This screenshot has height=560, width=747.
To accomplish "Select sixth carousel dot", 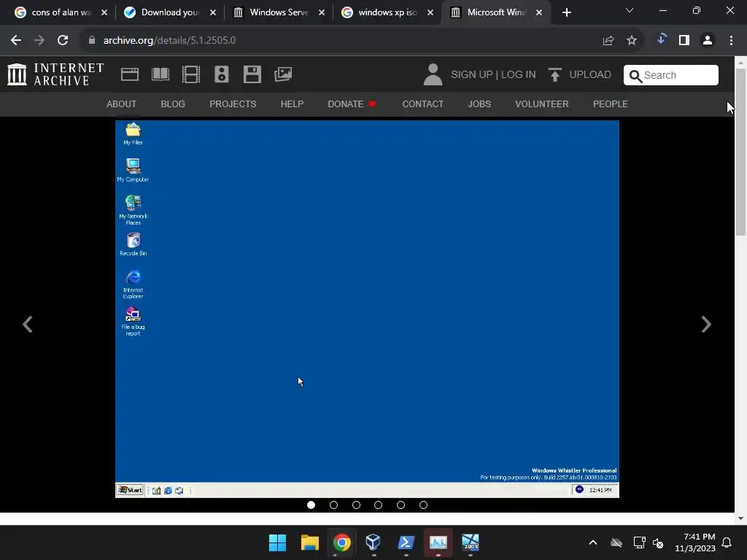I will pos(423,505).
